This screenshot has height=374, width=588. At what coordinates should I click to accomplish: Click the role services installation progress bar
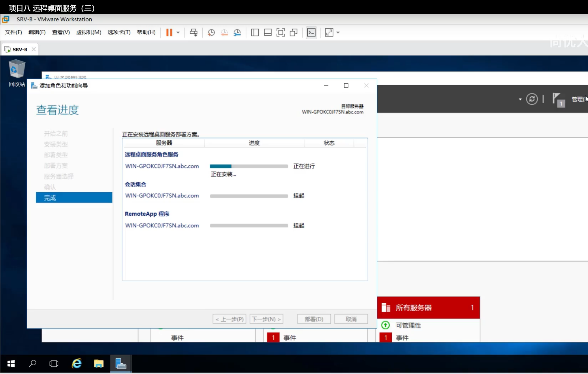(249, 166)
